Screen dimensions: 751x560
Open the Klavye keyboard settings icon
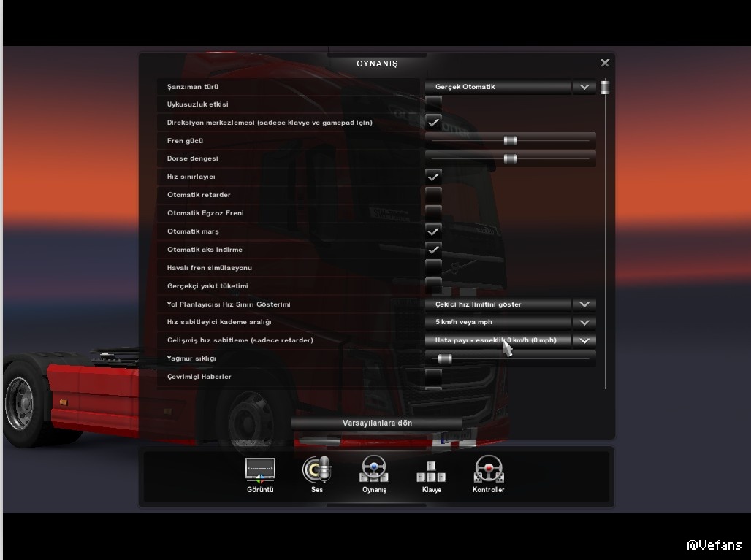pos(431,477)
